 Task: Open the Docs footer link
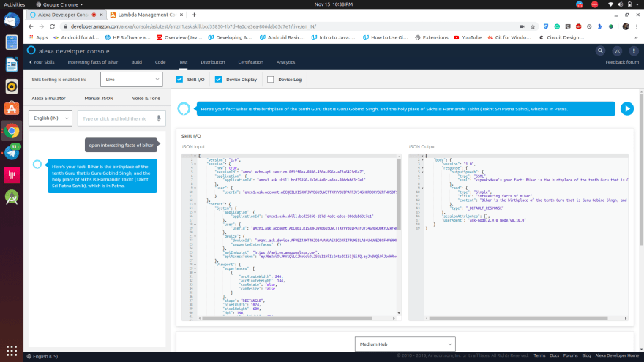[554, 355]
